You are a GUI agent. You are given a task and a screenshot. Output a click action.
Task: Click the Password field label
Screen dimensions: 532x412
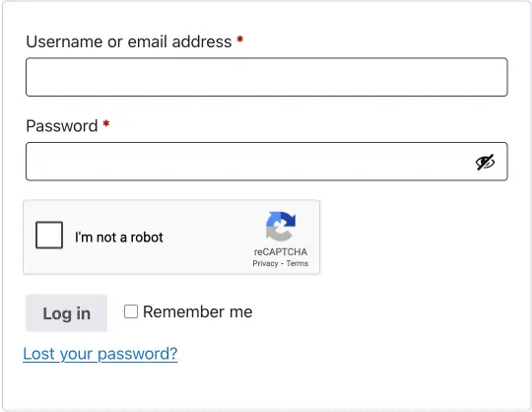[62, 126]
